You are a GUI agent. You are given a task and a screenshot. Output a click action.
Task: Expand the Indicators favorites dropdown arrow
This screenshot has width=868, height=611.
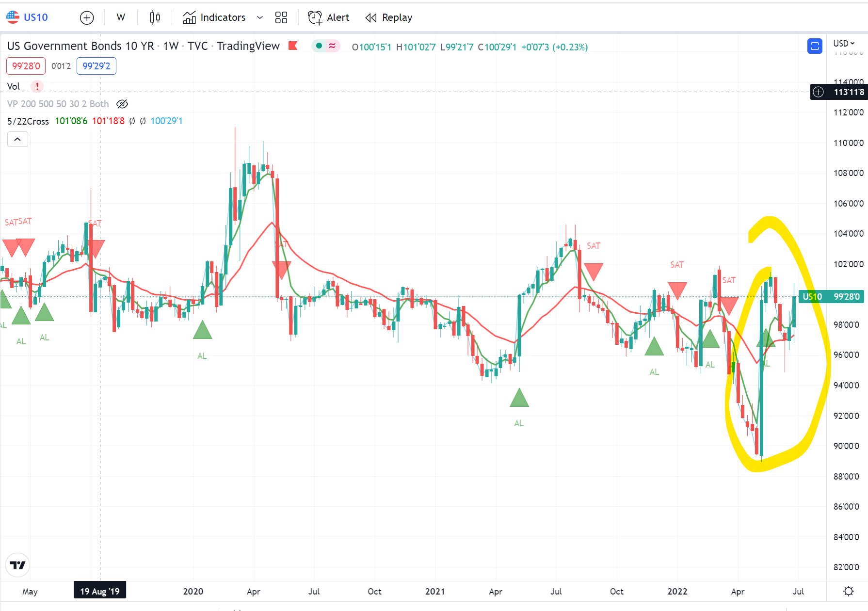pos(260,18)
